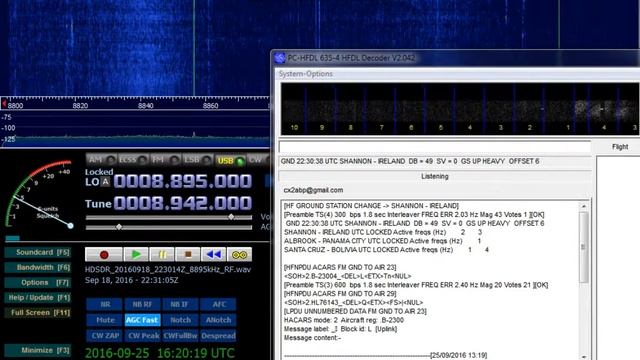Click the decoder log scrollbar thumb
This screenshot has height=360, width=640.
tap(584, 247)
